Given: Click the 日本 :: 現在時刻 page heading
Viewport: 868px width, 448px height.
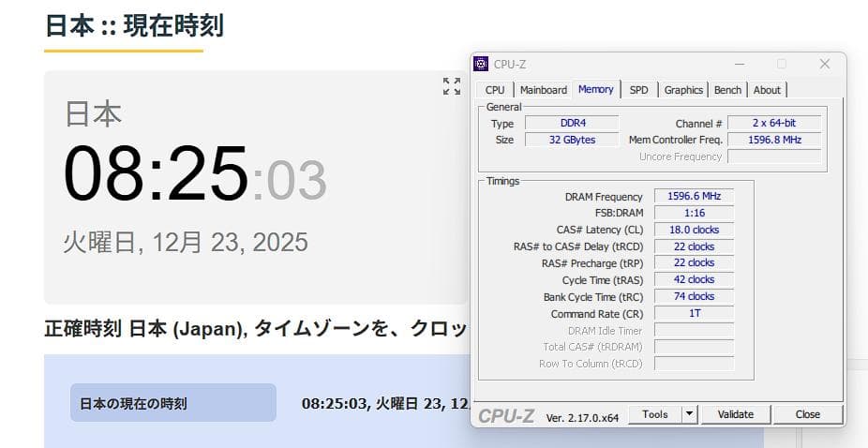Looking at the screenshot, I should 134,26.
